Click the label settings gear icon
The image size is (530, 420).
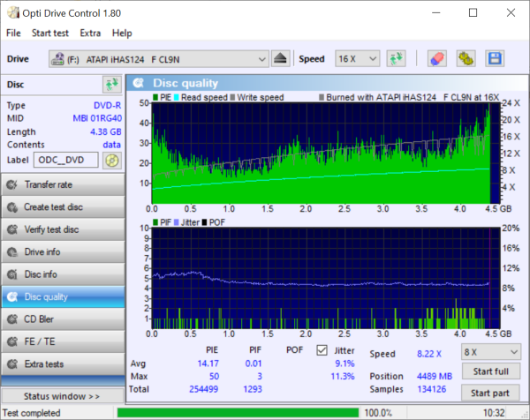click(x=111, y=161)
